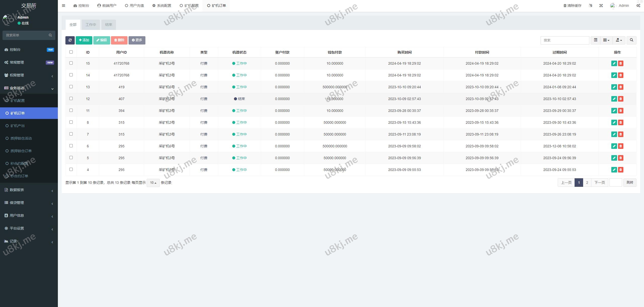Open 矿机产出 in the sidebar menu
The width and height of the screenshot is (644, 307).
(17, 126)
